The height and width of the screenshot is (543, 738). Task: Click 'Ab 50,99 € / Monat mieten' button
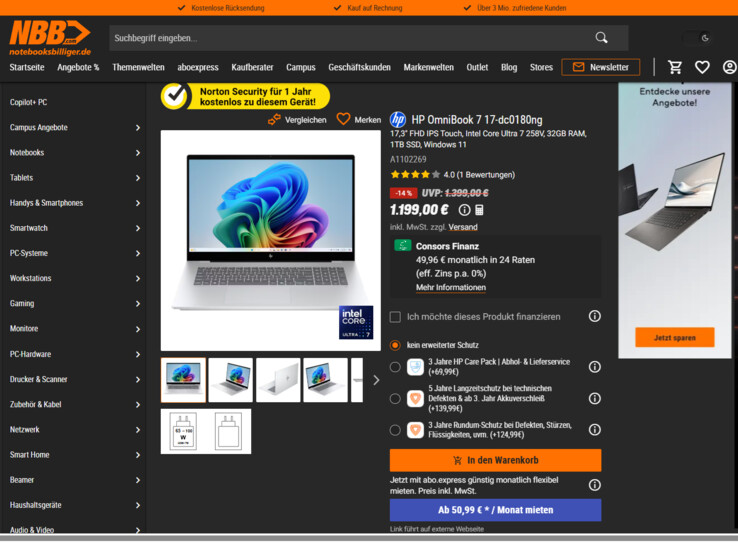pos(496,510)
